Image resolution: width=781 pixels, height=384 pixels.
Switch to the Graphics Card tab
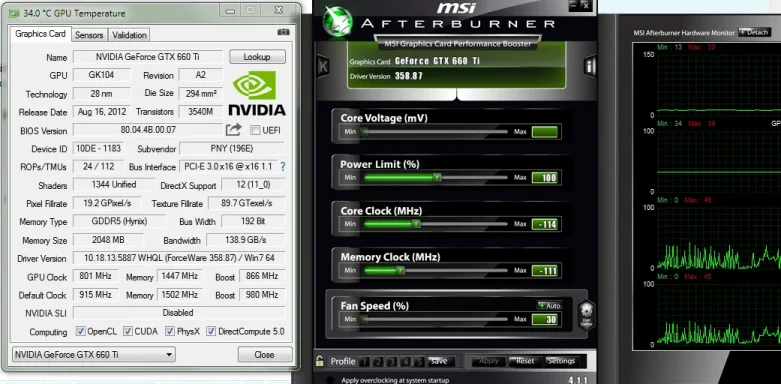coord(40,34)
